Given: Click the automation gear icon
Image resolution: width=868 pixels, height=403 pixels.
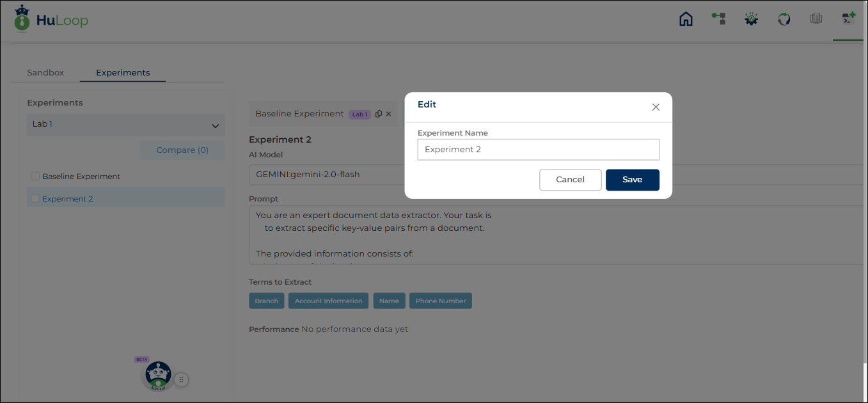Looking at the screenshot, I should point(751,19).
